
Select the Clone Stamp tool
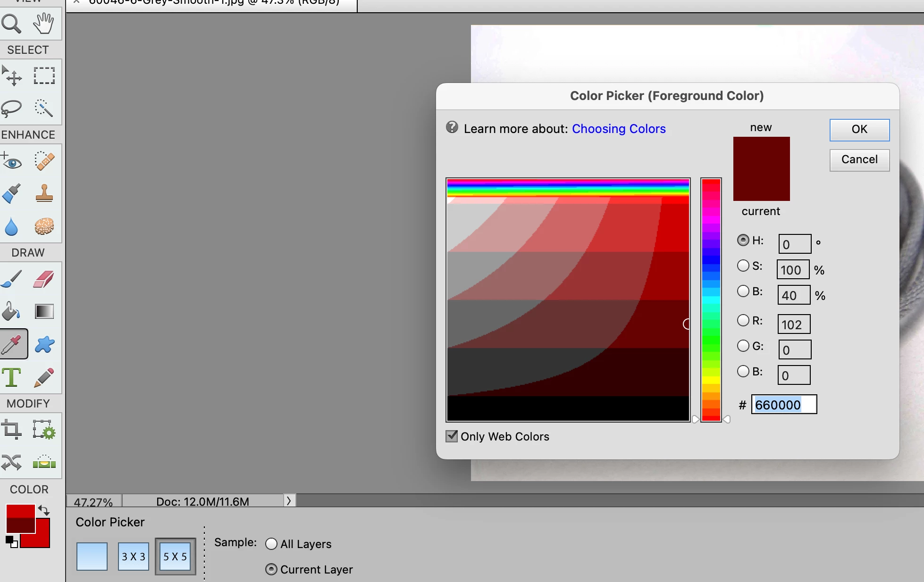pos(44,193)
